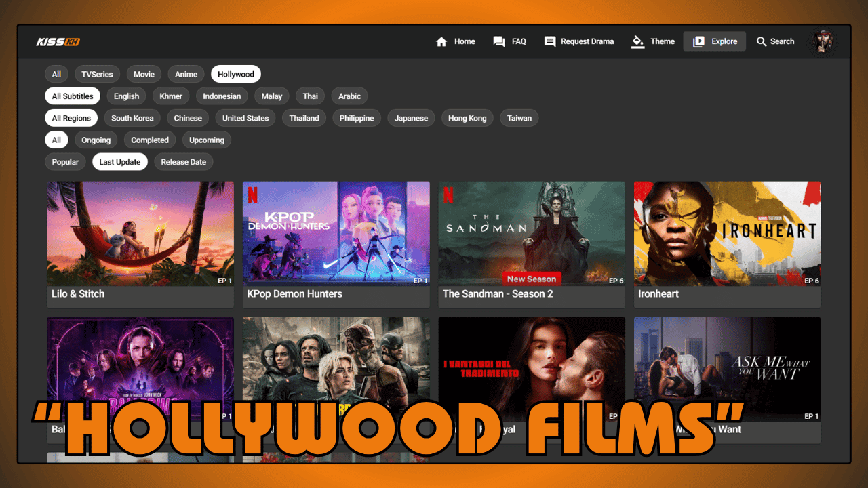Open the Search icon
The height and width of the screenshot is (488, 868).
point(762,41)
